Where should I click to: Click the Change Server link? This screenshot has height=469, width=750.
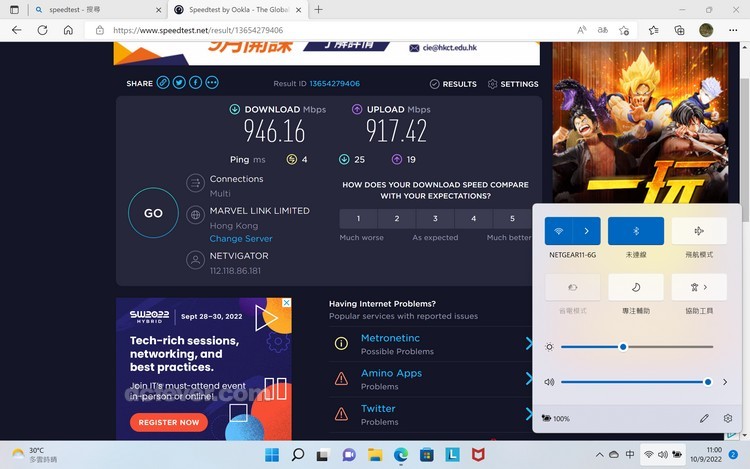coord(241,239)
